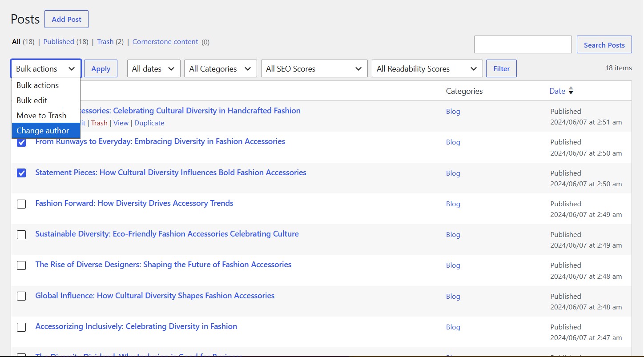Click the View row action link
The image size is (644, 357).
click(x=121, y=123)
